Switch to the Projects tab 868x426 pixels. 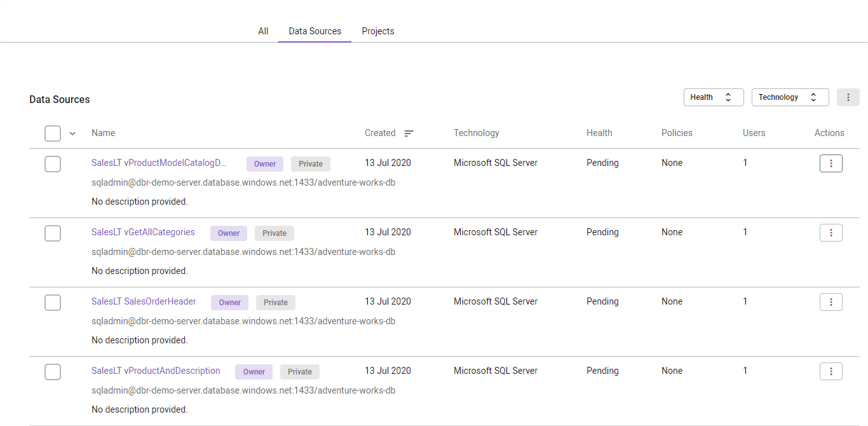[378, 31]
